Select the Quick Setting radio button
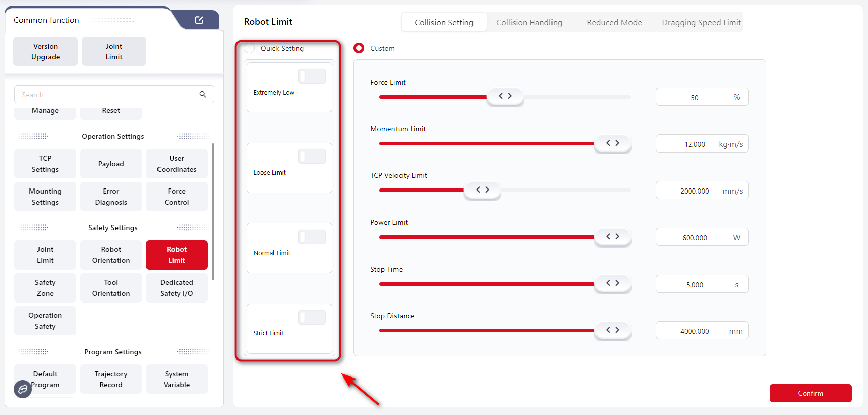This screenshot has height=415, width=868. pyautogui.click(x=250, y=48)
